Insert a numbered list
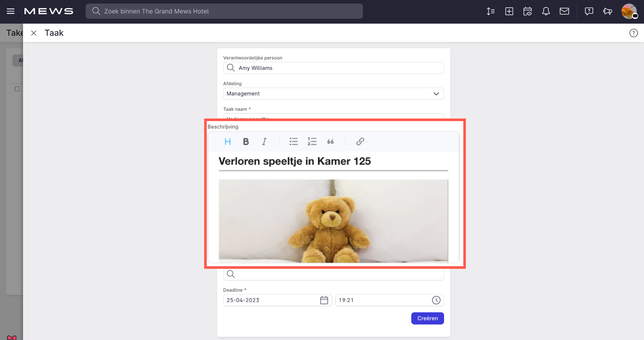The image size is (644, 340). (x=312, y=142)
